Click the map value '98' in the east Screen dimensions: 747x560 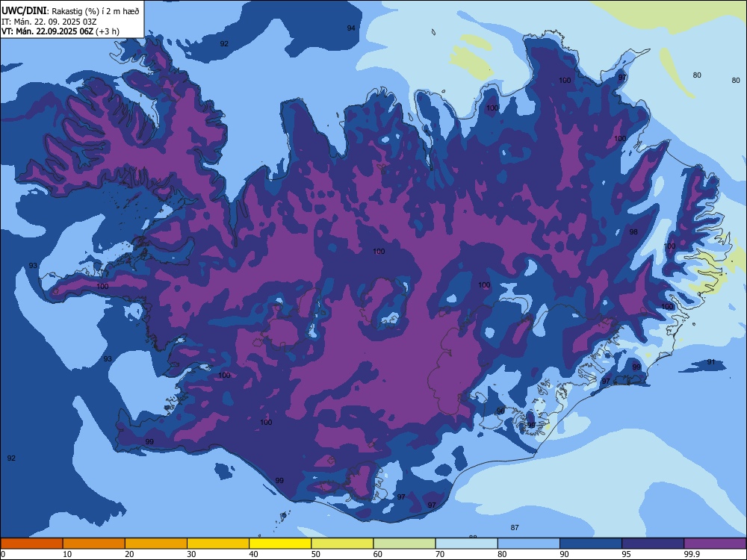[x=633, y=232]
